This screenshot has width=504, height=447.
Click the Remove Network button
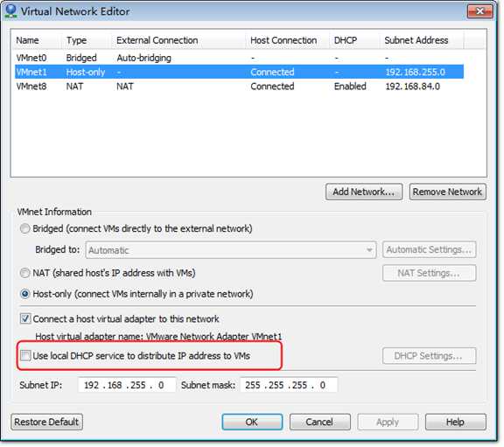point(447,192)
